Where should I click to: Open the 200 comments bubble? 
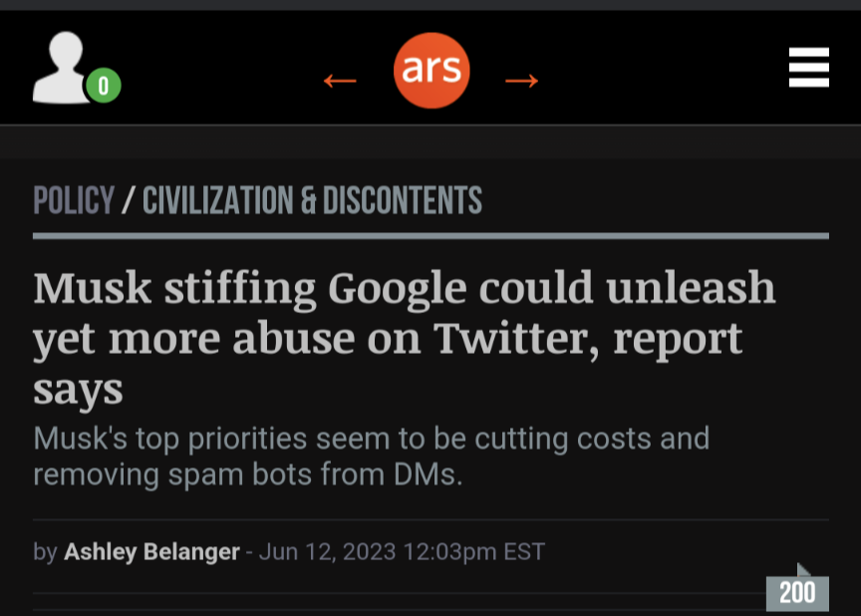pos(797,591)
